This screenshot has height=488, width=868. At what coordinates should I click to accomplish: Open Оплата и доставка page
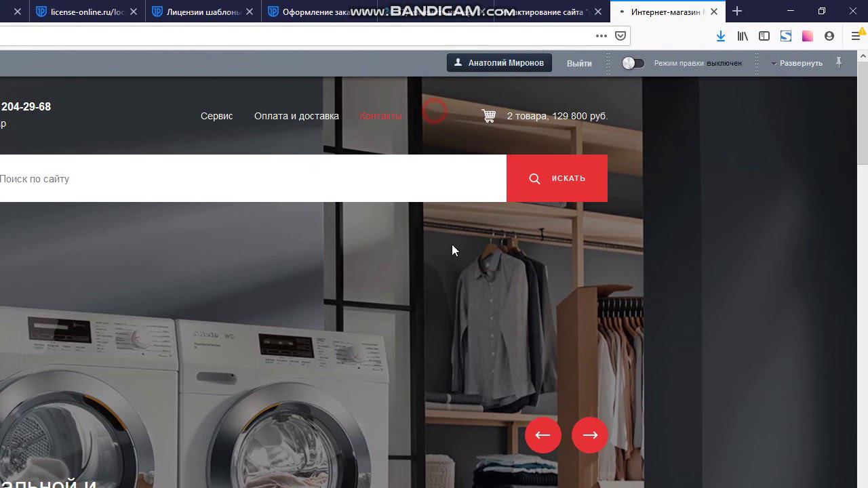click(x=296, y=116)
